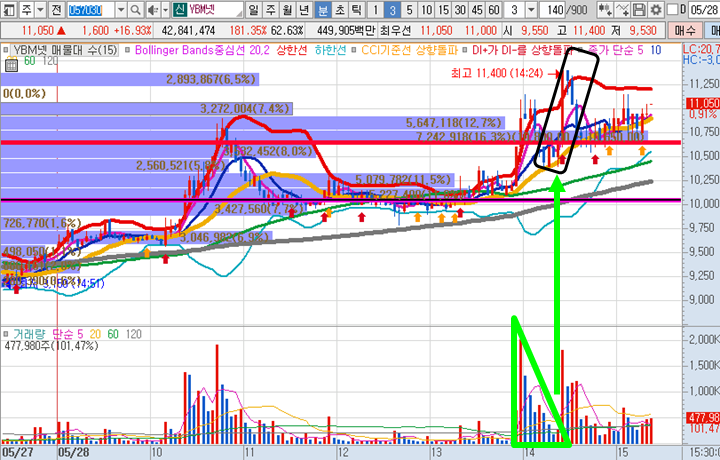Click the indicator marker before 거래량 단순

point(6,334)
